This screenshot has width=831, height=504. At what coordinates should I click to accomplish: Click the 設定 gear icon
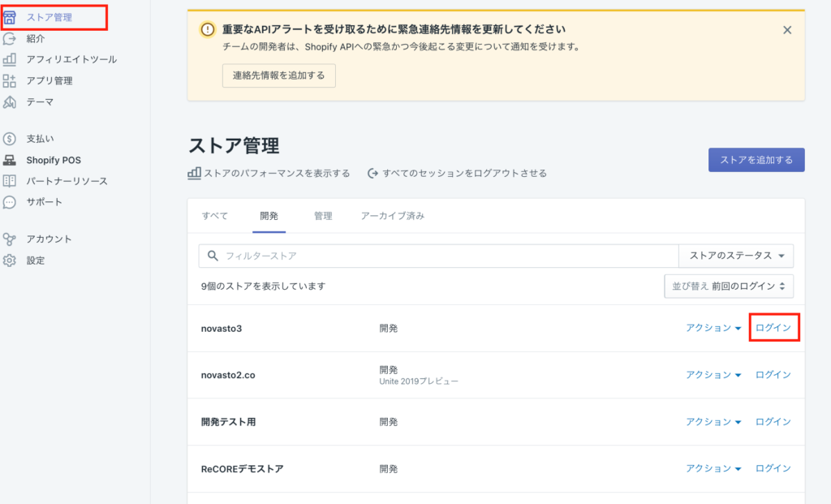coord(10,261)
